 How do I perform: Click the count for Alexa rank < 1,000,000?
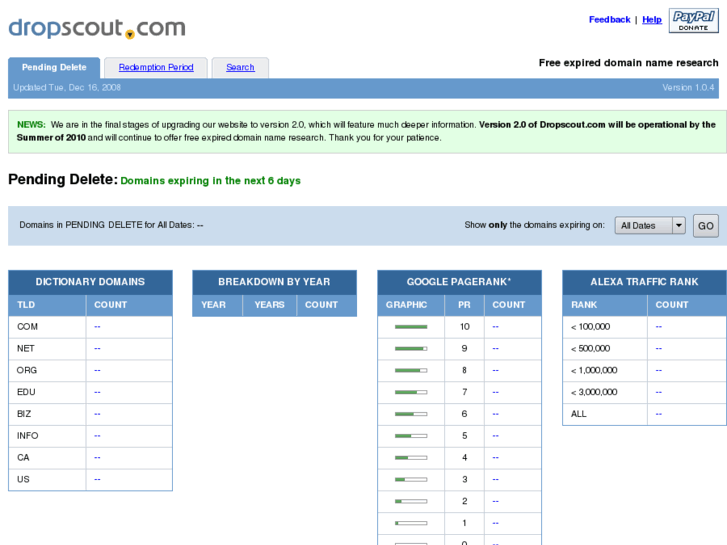tap(659, 370)
